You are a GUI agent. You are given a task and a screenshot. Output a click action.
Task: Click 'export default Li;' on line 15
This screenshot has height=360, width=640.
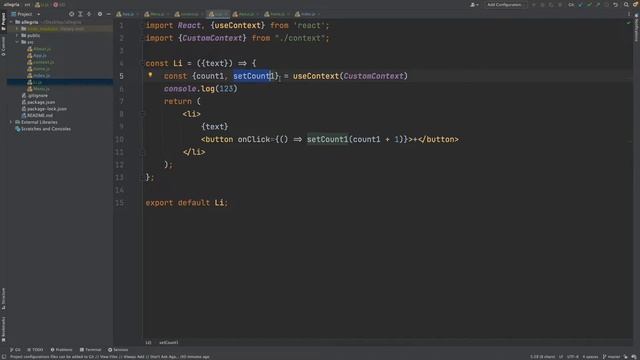[x=187, y=202]
